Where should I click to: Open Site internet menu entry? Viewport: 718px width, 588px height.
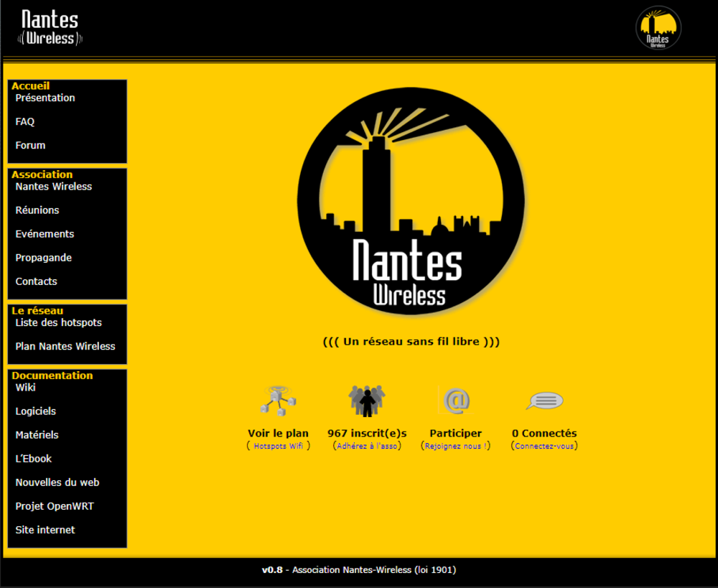(45, 531)
